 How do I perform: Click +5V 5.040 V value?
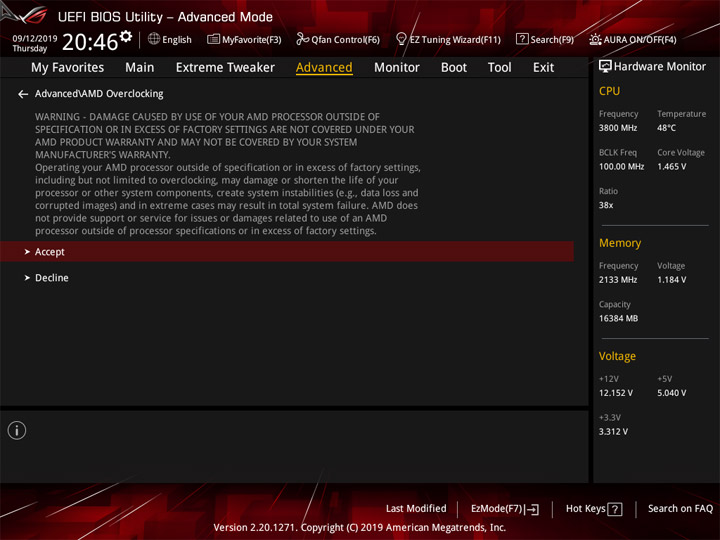[x=671, y=393]
